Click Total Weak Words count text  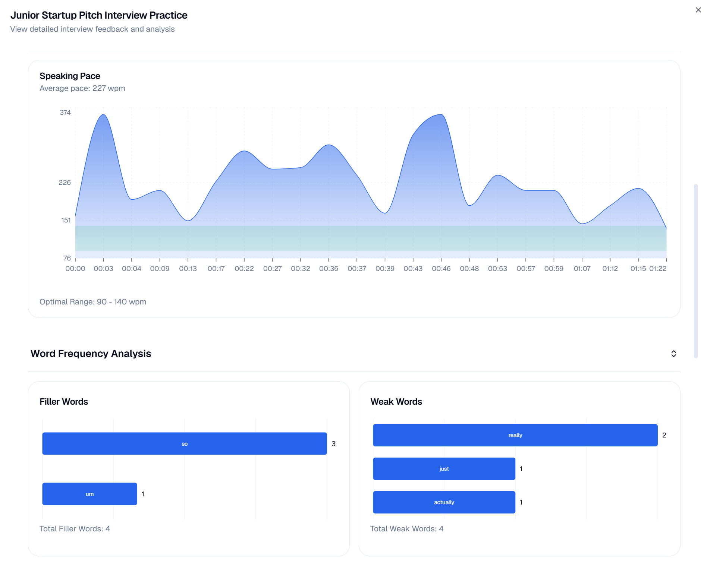[x=406, y=528]
